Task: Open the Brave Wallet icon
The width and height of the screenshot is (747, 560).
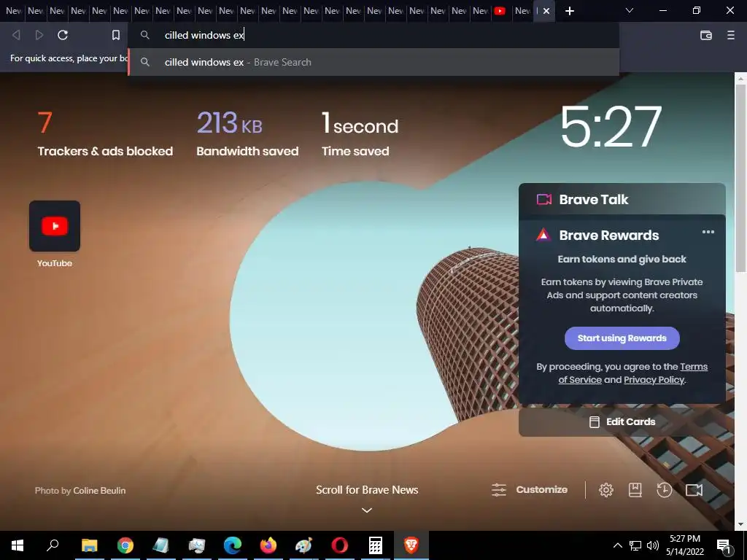Action: pos(706,35)
